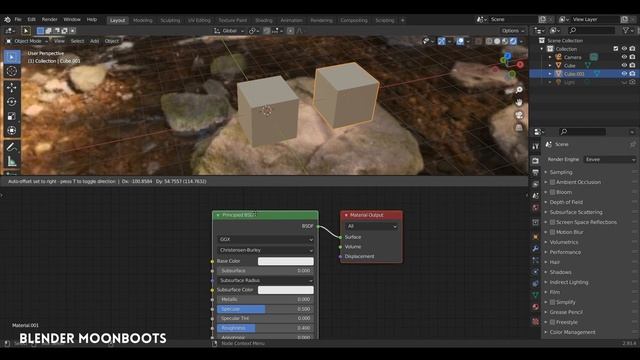Open the Tool properties tab icon

click(x=536, y=147)
